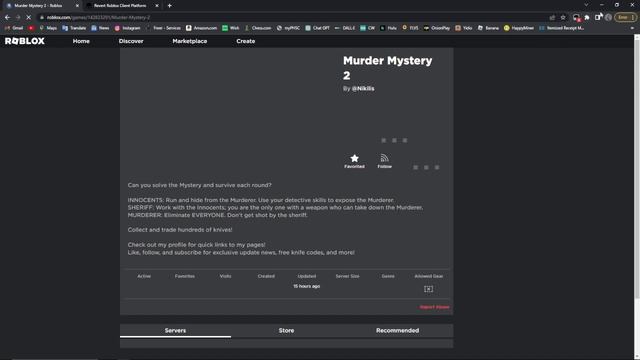Click the browser address bar URL
Screen dimensions: 640x360
pyautogui.click(x=98, y=18)
